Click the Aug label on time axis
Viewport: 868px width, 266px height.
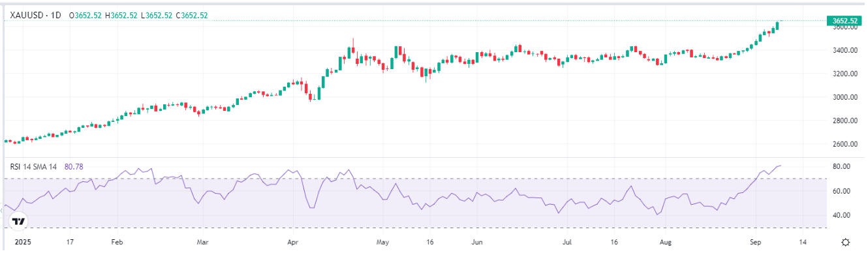(x=665, y=242)
